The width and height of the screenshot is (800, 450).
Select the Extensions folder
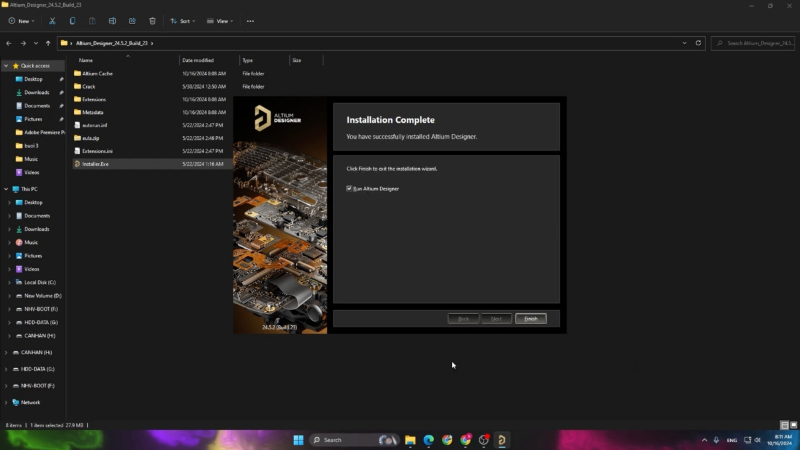(94, 99)
